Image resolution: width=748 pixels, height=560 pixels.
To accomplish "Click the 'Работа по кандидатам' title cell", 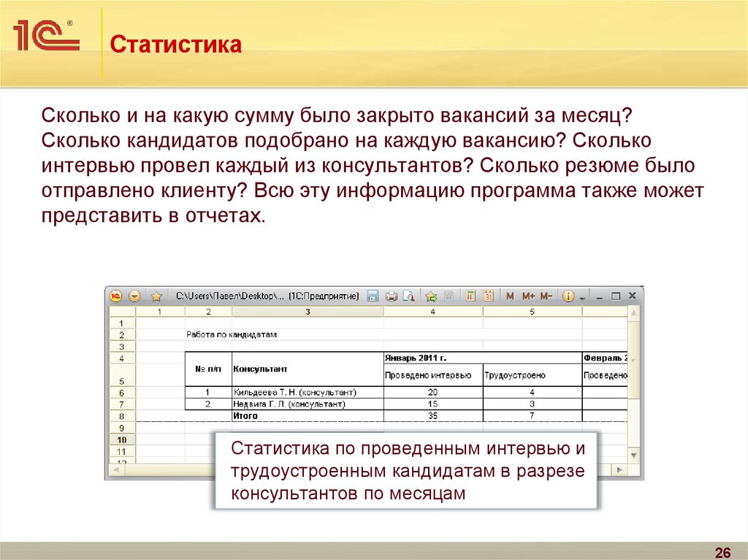I will [230, 334].
